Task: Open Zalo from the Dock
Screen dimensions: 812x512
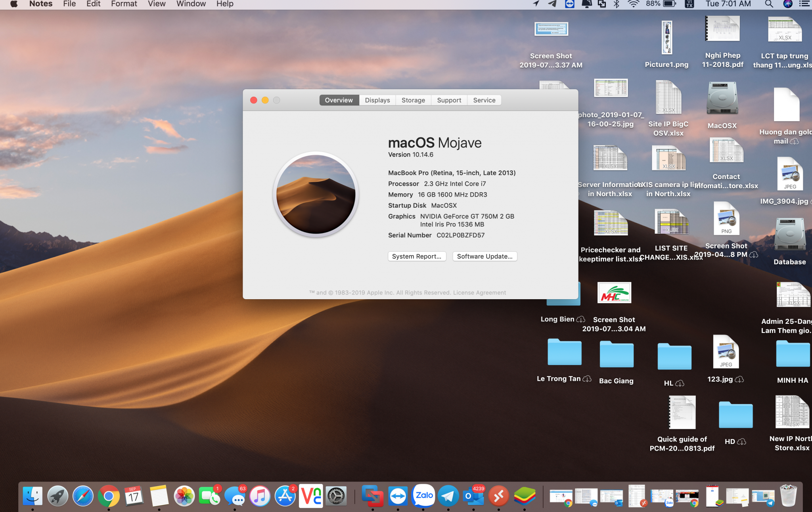Action: (x=423, y=496)
